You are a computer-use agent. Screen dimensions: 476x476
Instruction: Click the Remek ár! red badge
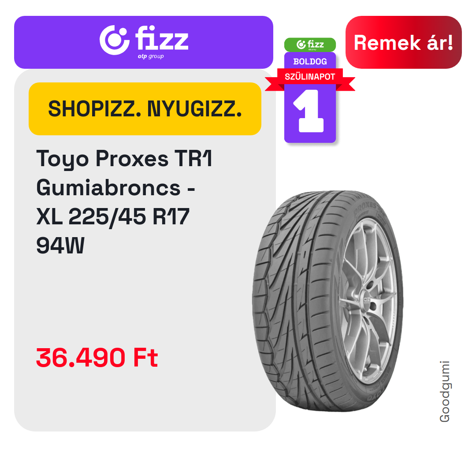pos(403,42)
